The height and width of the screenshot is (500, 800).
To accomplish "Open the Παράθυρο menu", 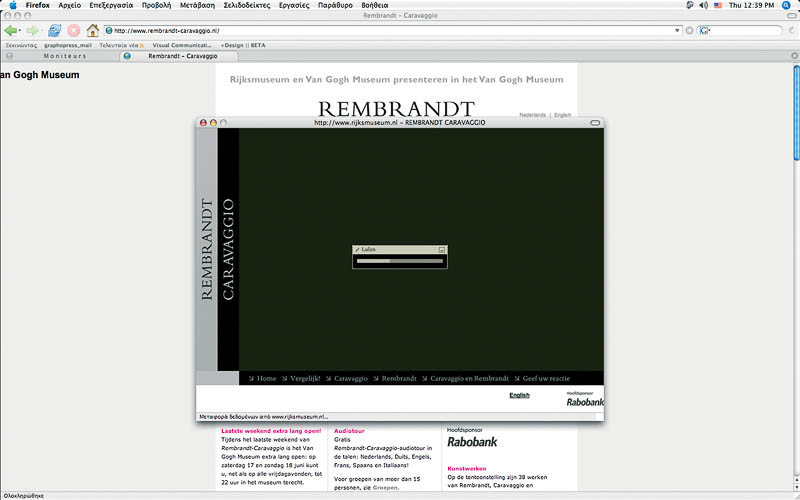I will (335, 5).
